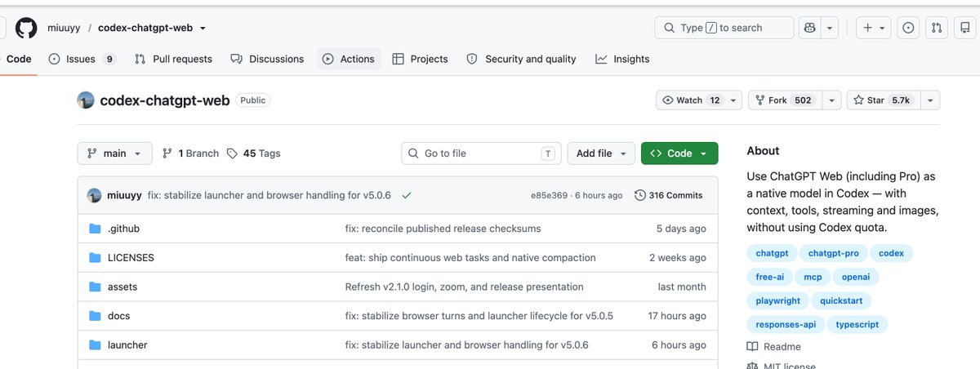This screenshot has width=980, height=369.
Task: Star the repository
Action: pos(883,100)
